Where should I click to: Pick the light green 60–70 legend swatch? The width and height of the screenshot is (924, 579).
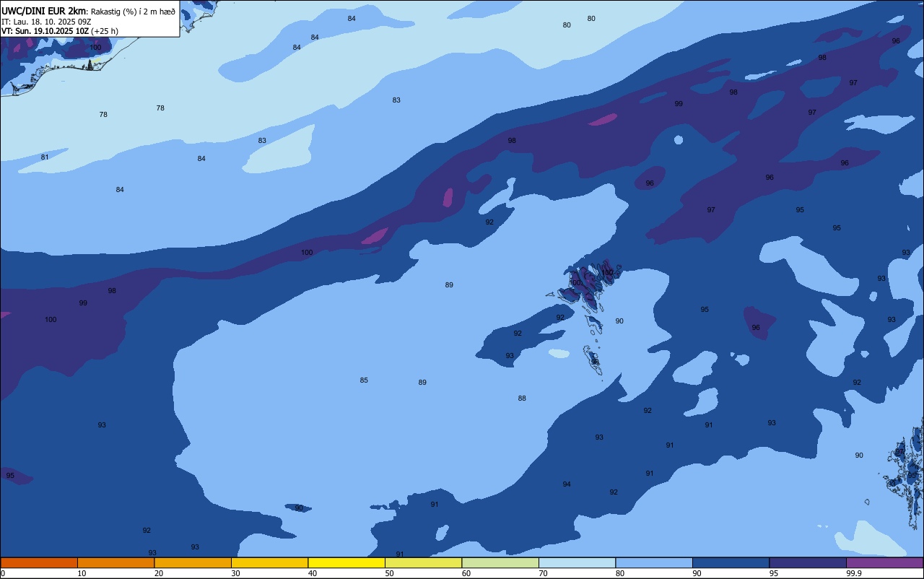[x=500, y=562]
